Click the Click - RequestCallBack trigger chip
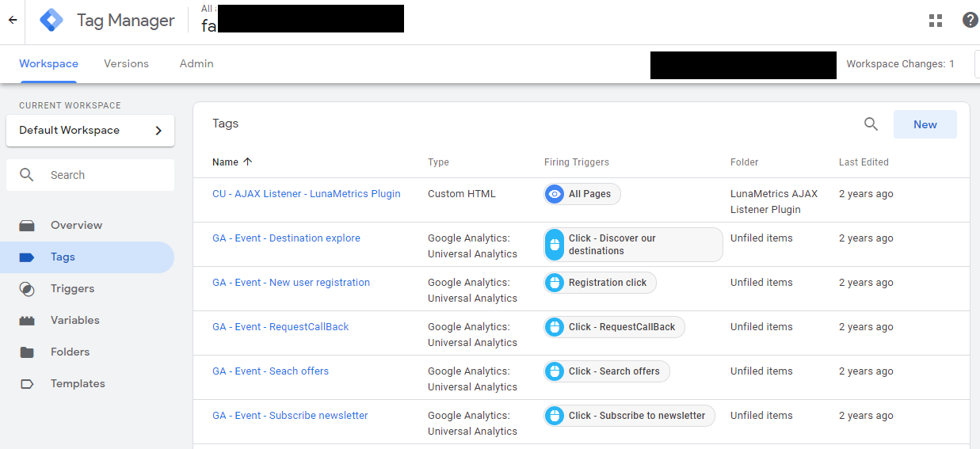980x449 pixels. pos(614,327)
